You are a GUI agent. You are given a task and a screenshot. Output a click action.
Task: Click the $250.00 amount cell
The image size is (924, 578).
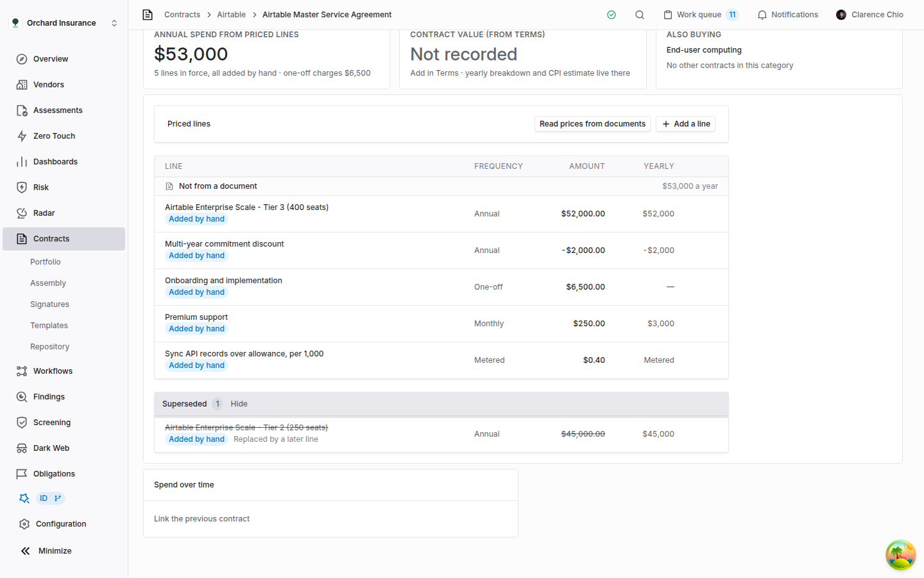click(589, 324)
